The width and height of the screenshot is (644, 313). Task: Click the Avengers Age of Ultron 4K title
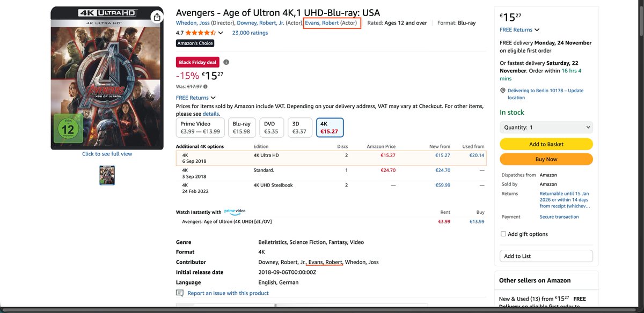(x=278, y=12)
